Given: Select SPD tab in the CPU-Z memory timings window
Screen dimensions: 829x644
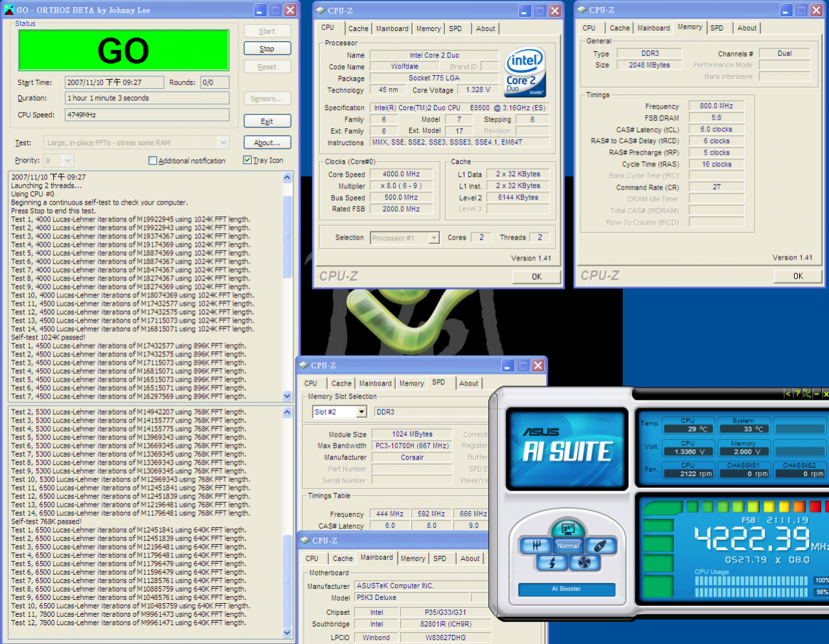Looking at the screenshot, I should click(x=717, y=28).
